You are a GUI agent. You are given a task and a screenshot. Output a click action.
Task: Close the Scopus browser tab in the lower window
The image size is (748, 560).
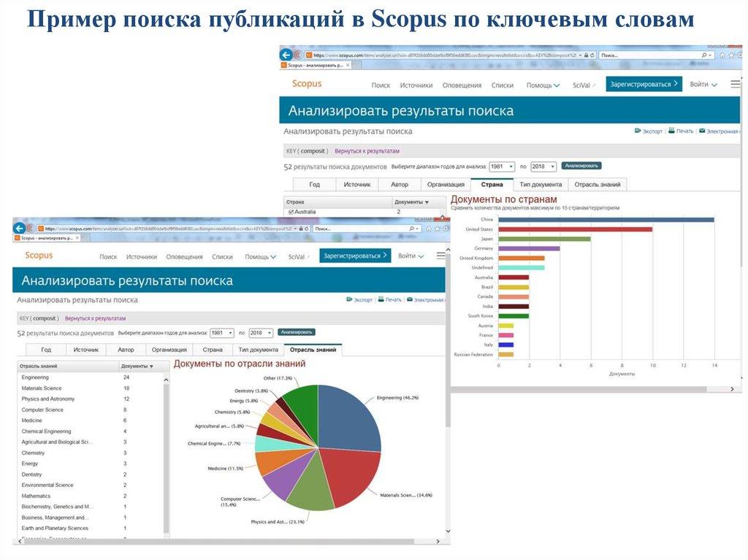tap(76, 238)
